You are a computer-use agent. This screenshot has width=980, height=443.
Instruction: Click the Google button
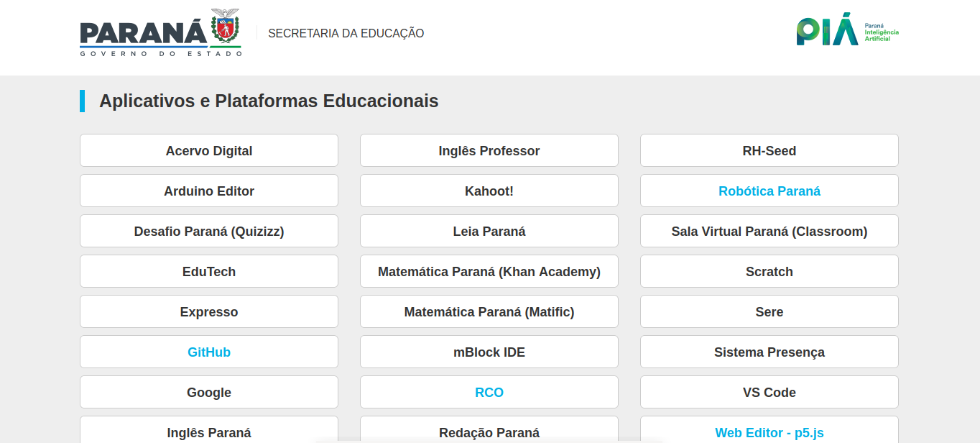click(209, 392)
